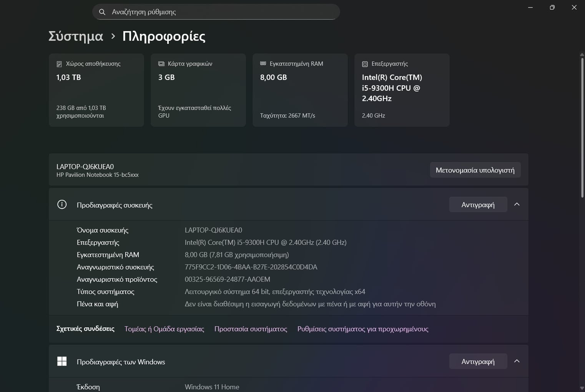
Task: Collapse the Προδιαγραφές συσκευής section
Action: [x=517, y=204]
